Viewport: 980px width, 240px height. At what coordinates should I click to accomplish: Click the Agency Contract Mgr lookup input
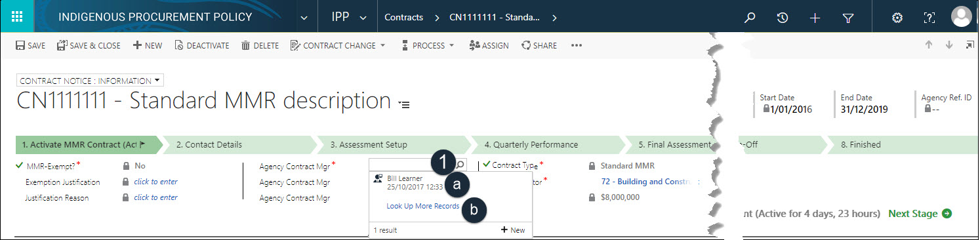pos(412,165)
